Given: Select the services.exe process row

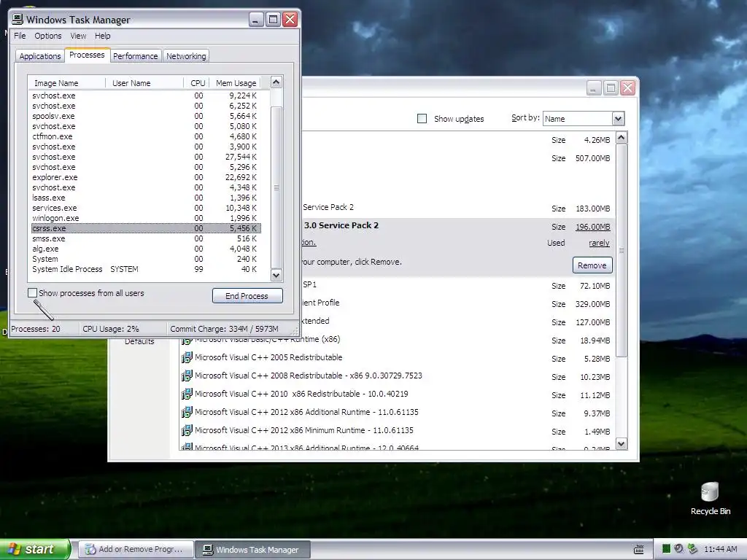Looking at the screenshot, I should point(146,208).
